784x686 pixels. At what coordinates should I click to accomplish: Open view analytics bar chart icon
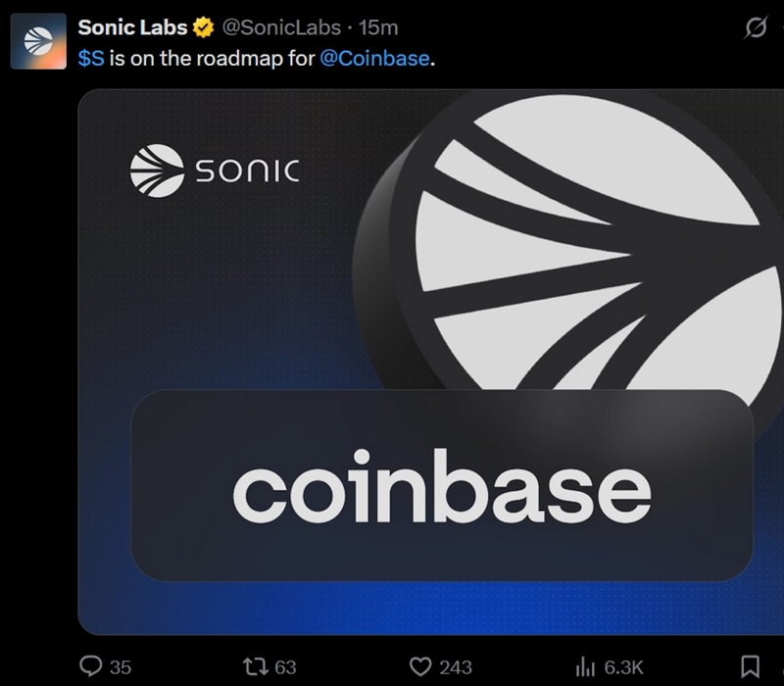[586, 666]
